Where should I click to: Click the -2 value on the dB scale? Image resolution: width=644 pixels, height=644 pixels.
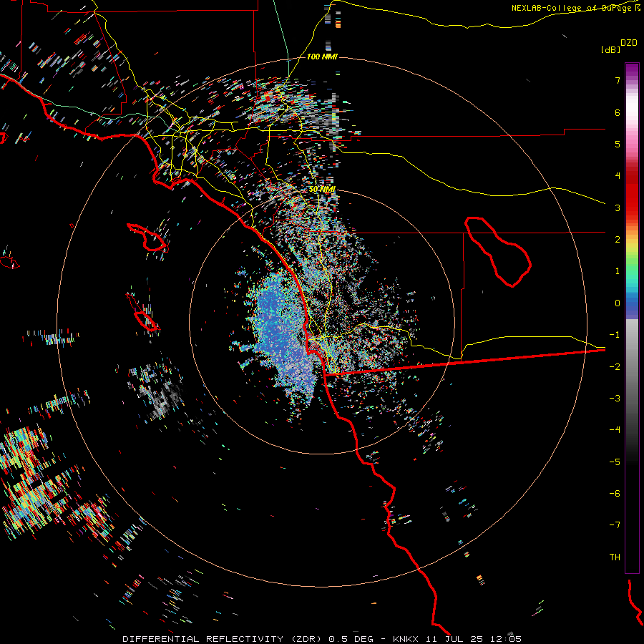[615, 366]
